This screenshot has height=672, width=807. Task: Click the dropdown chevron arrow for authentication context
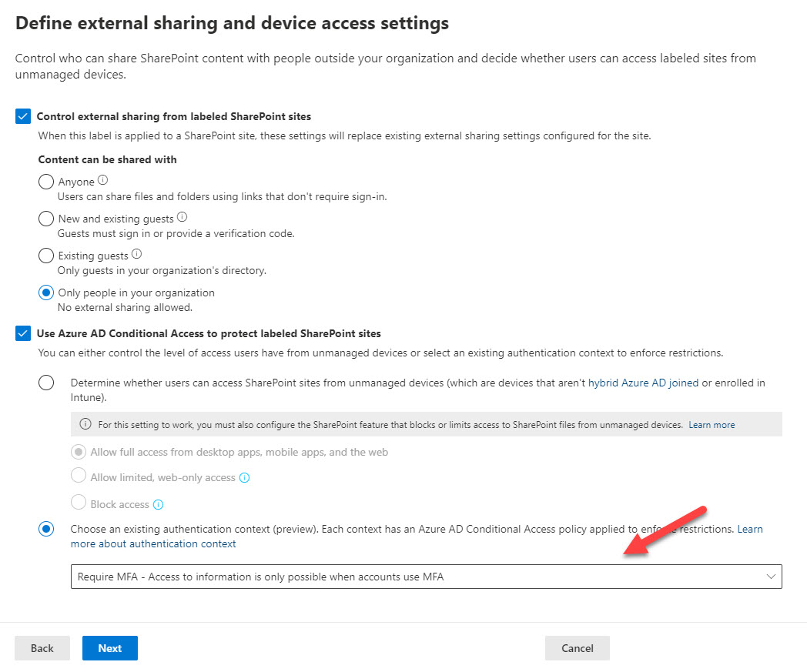pyautogui.click(x=771, y=577)
